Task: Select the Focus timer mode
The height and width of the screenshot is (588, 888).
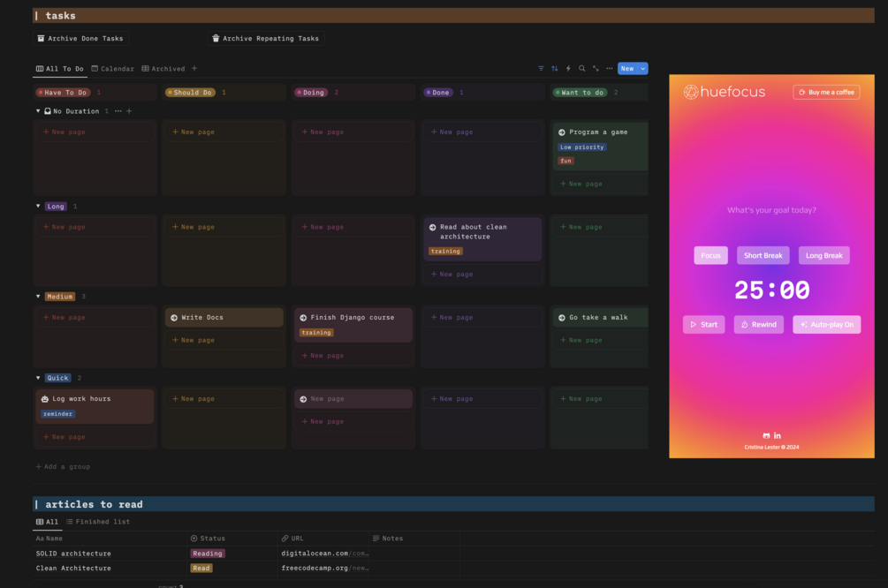Action: (710, 255)
